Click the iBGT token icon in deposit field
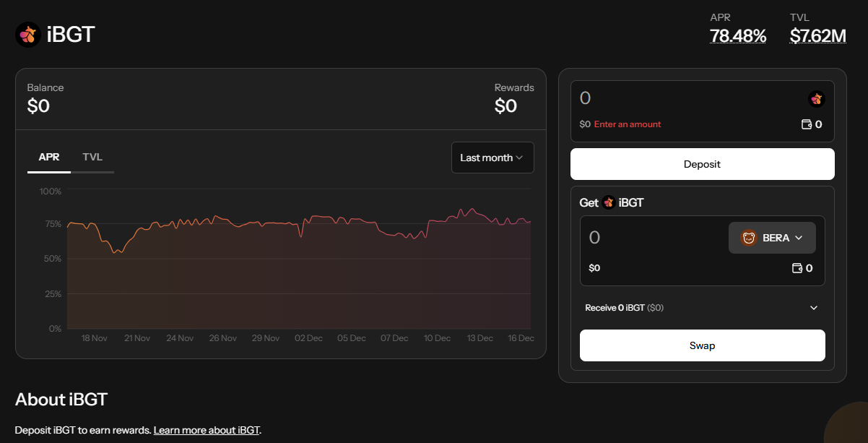Viewport: 868px width, 443px height. point(816,99)
